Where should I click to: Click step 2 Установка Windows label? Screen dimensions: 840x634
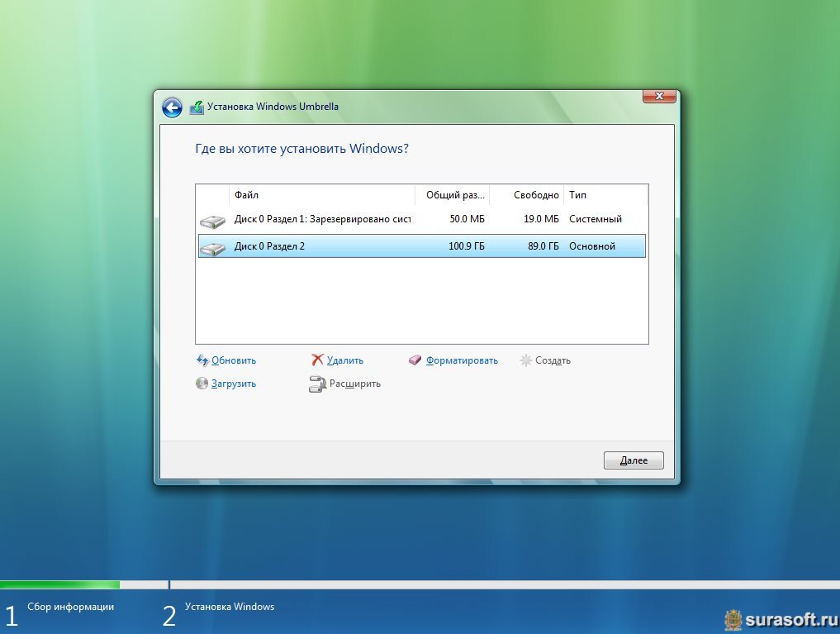point(230,607)
